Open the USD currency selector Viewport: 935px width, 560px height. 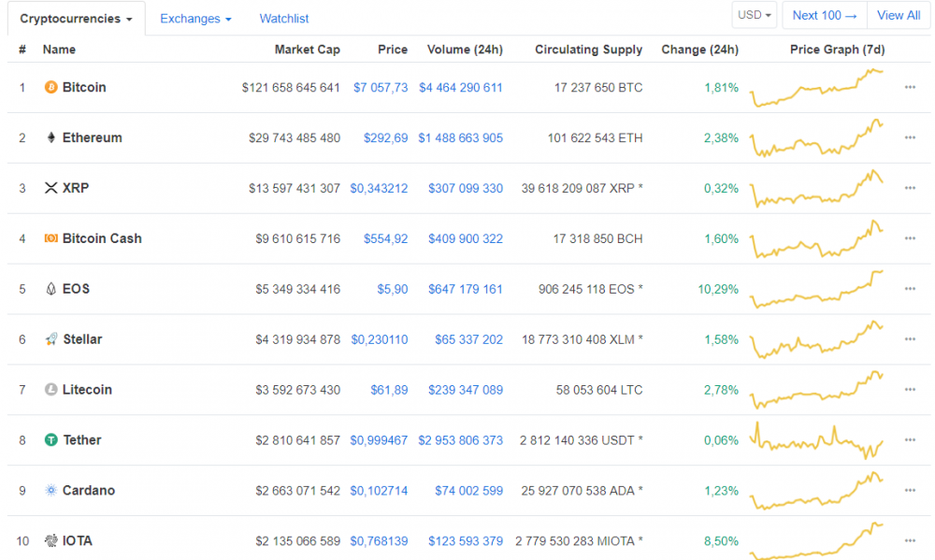(755, 16)
